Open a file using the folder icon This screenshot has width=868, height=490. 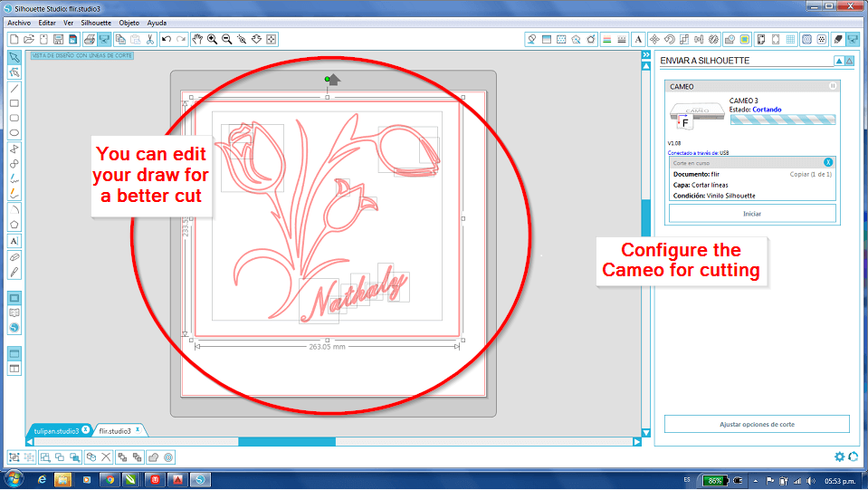tap(29, 39)
